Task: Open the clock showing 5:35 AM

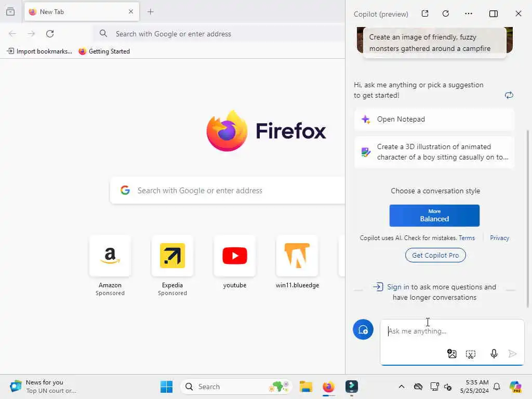Action: click(x=474, y=387)
